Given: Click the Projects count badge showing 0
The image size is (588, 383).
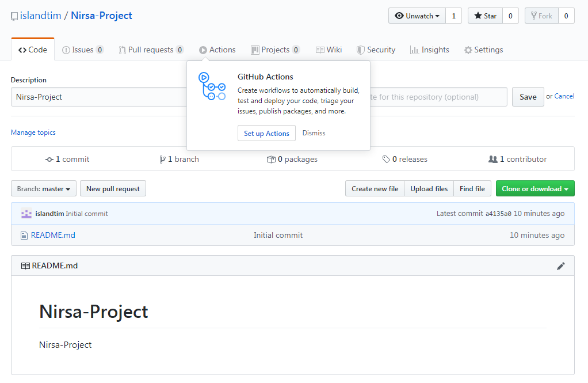Looking at the screenshot, I should pos(296,50).
